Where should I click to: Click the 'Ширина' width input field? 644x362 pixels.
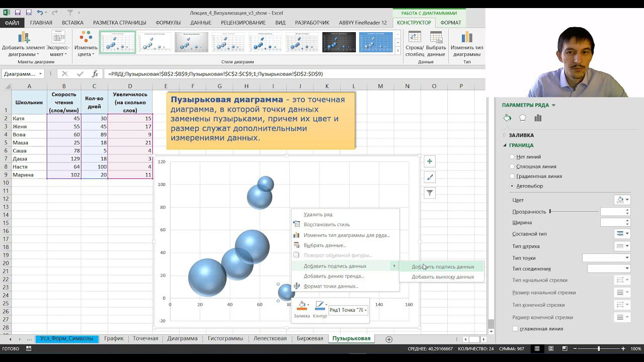pyautogui.click(x=612, y=222)
